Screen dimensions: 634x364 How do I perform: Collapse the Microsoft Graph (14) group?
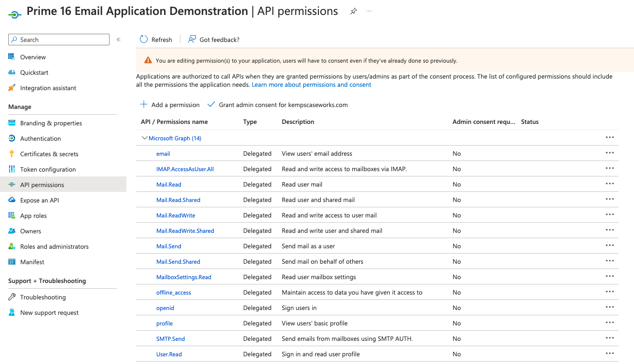144,138
